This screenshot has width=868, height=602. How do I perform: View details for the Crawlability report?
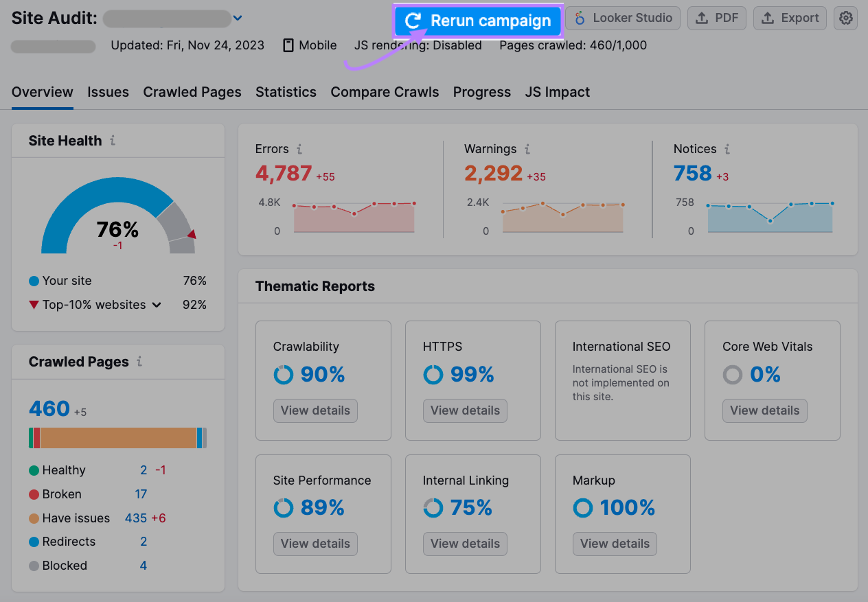pos(315,410)
